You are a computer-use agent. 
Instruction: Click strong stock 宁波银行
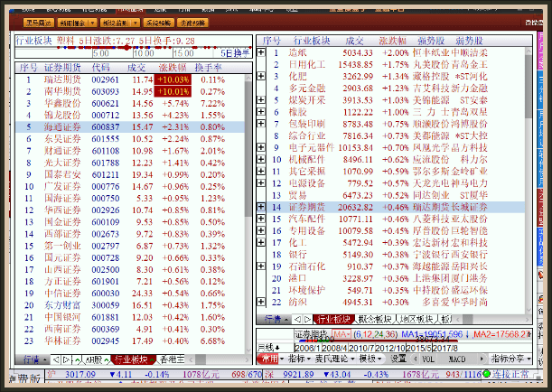click(431, 255)
